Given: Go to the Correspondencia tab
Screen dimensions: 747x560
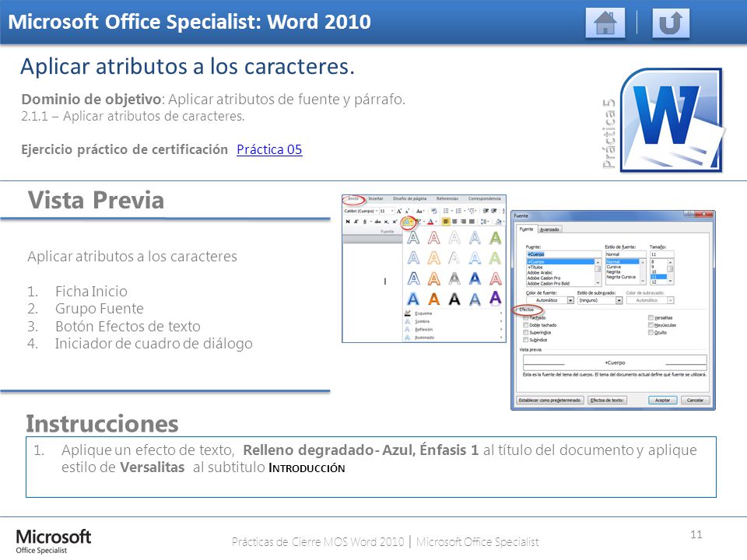Looking at the screenshot, I should coord(484,198).
